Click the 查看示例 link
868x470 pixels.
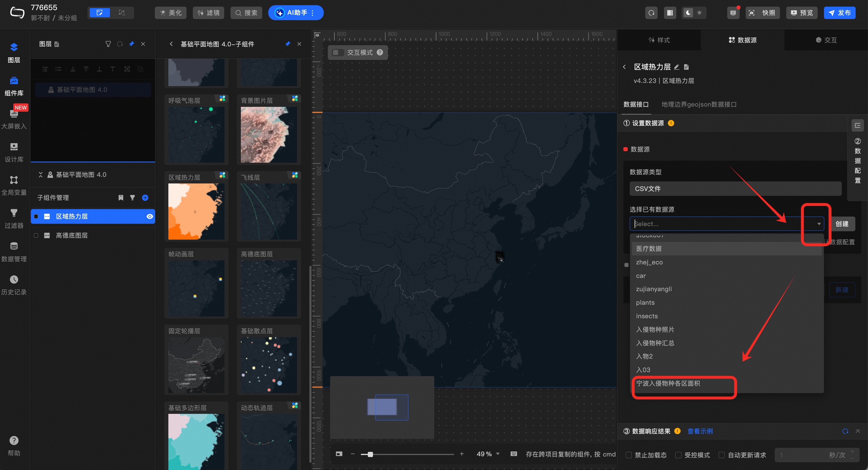point(700,431)
